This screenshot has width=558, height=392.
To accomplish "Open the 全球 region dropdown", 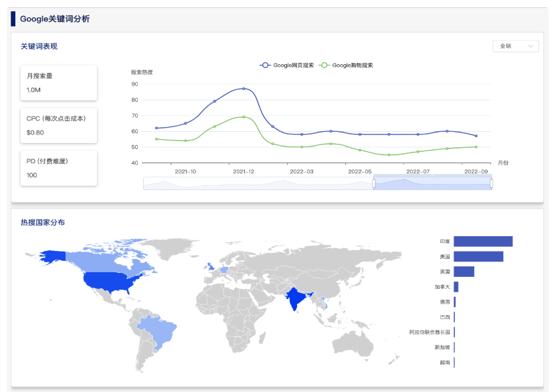I will 515,46.
